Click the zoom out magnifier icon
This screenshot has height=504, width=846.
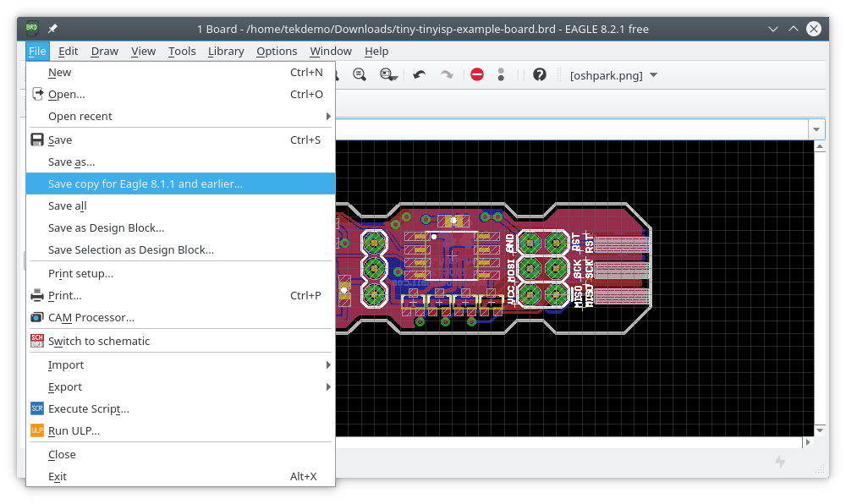(x=360, y=74)
